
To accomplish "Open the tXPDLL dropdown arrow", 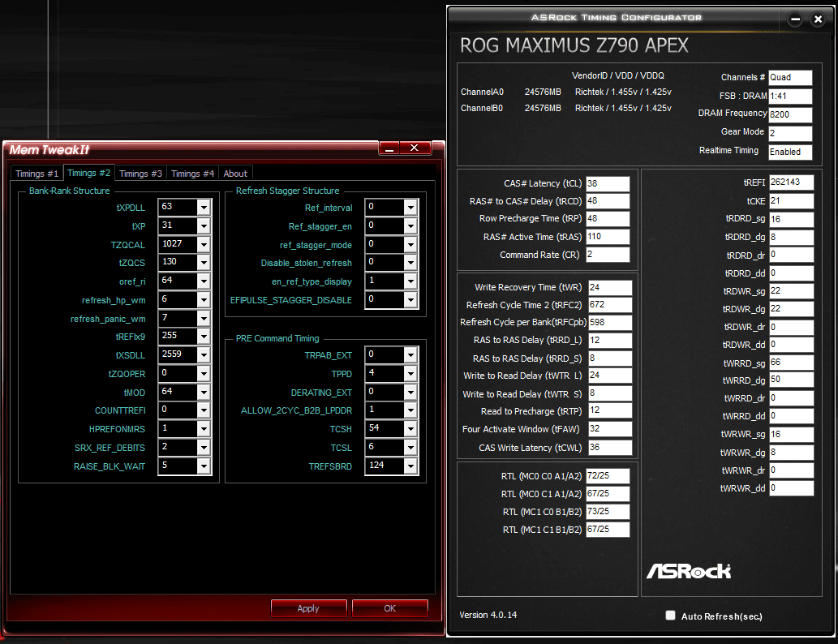I will click(x=204, y=208).
